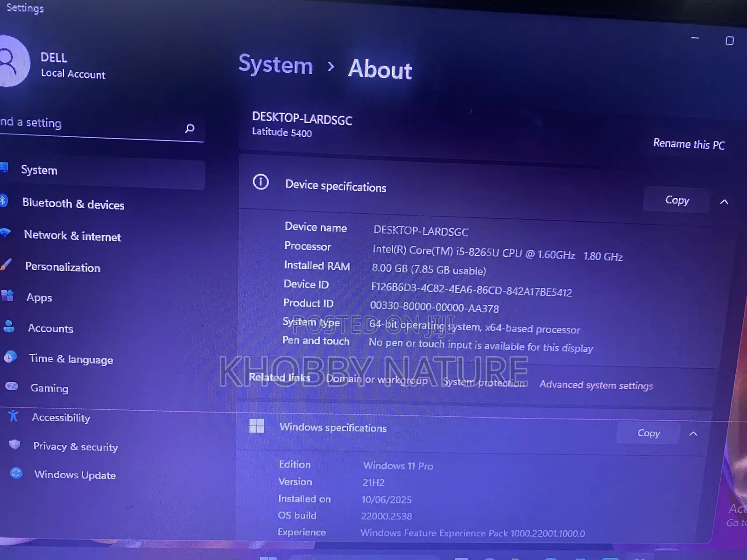Collapse the Device specifications section

(724, 202)
